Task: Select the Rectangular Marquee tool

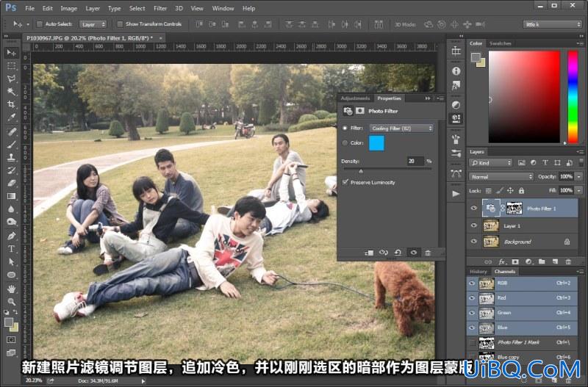Action: [11, 66]
